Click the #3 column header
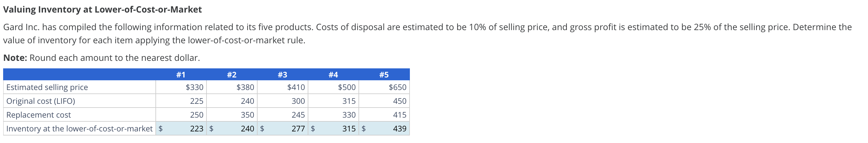This screenshot has width=868, height=143. click(x=283, y=75)
